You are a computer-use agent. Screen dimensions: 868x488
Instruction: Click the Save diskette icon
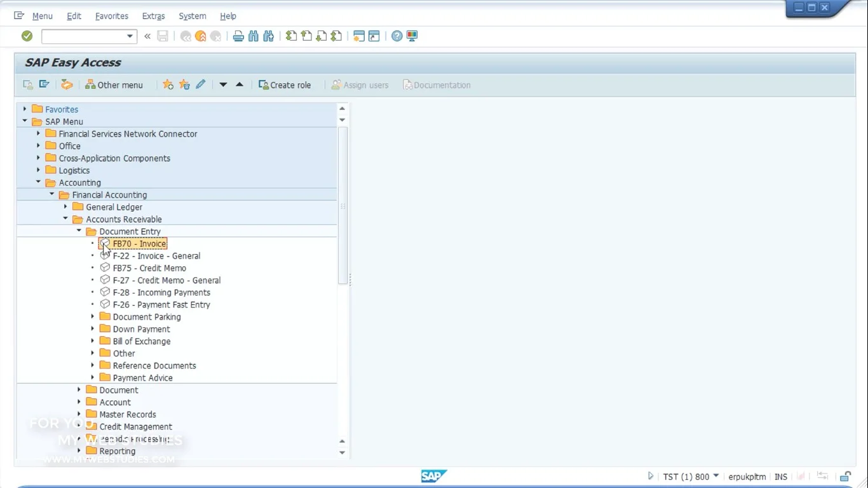(163, 36)
